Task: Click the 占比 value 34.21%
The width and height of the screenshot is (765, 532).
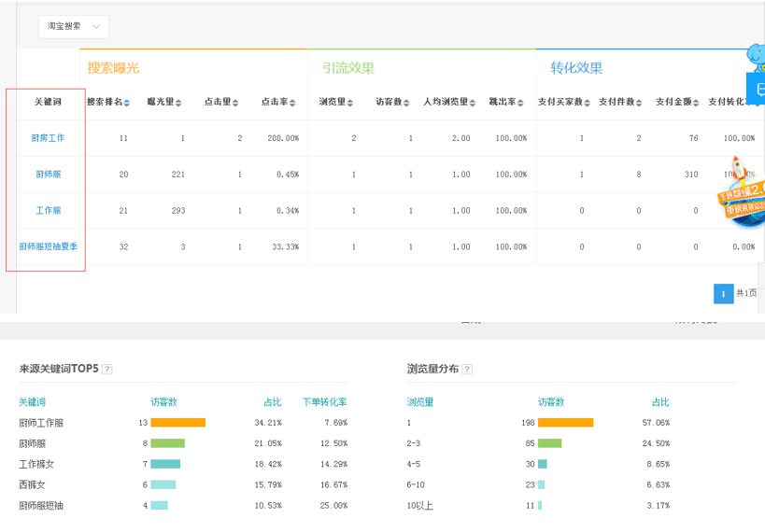Action: coord(268,423)
